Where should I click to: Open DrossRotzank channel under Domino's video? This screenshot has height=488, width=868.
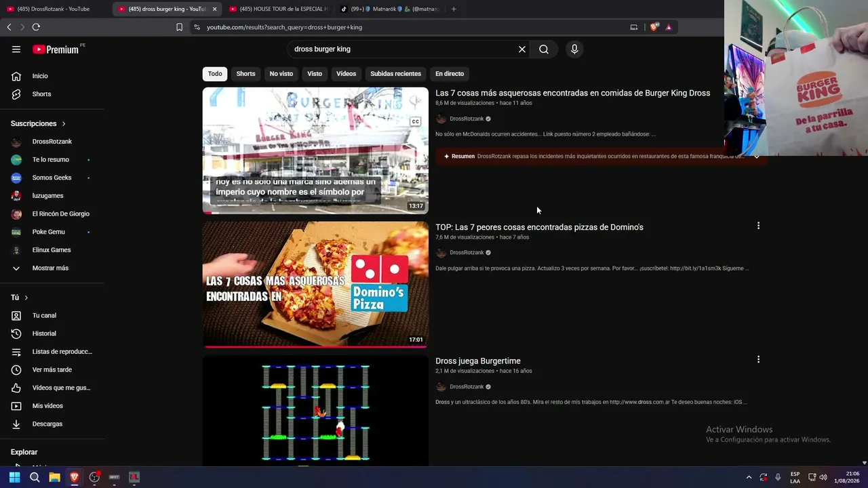tap(467, 253)
